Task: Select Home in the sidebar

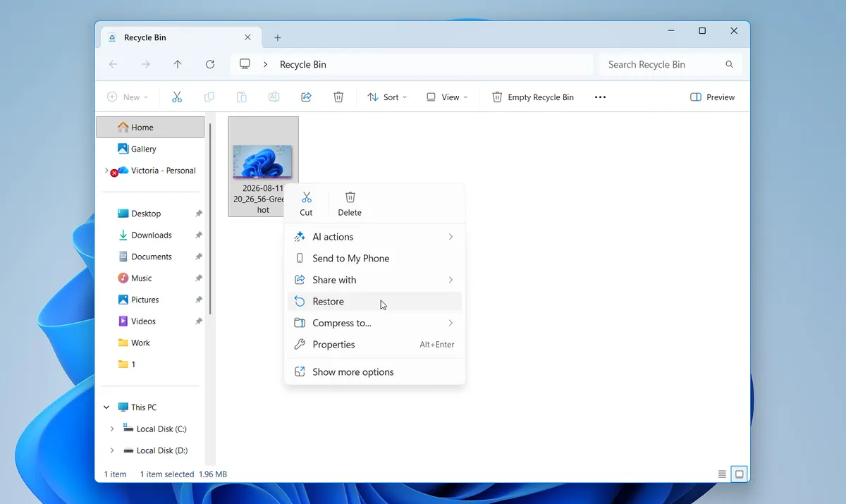Action: (x=150, y=128)
